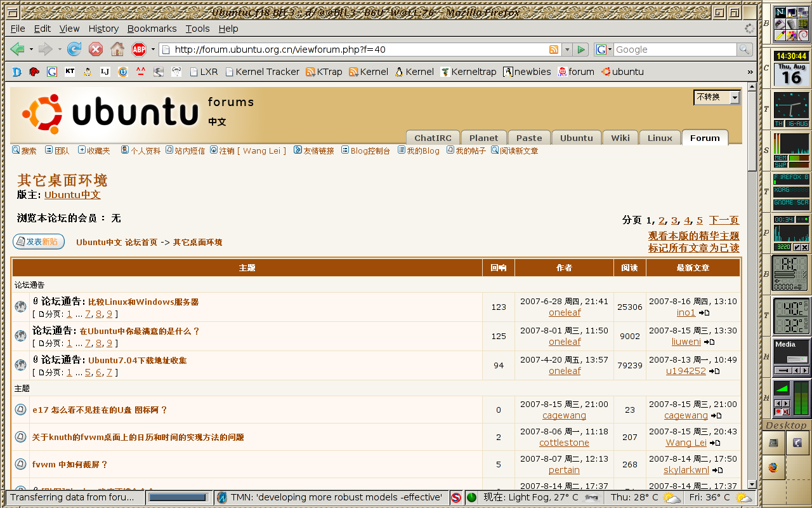Image resolution: width=812 pixels, height=508 pixels.
Task: Click Firefox icon in Desktop pager
Action: click(x=773, y=467)
